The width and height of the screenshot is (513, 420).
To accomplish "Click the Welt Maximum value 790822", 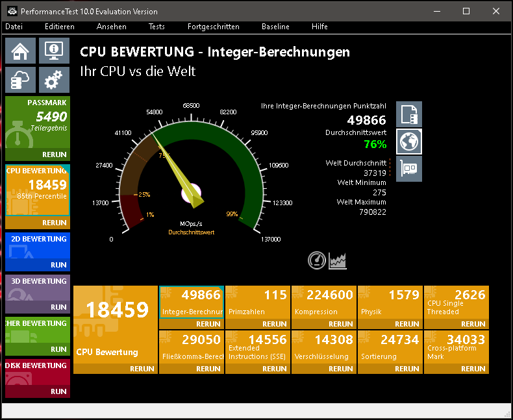I will pos(373,212).
